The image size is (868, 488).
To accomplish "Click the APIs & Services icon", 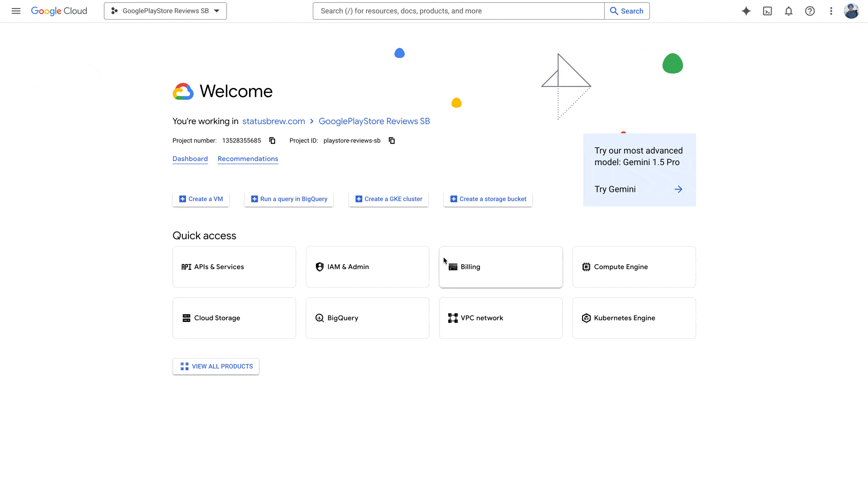I will (187, 266).
